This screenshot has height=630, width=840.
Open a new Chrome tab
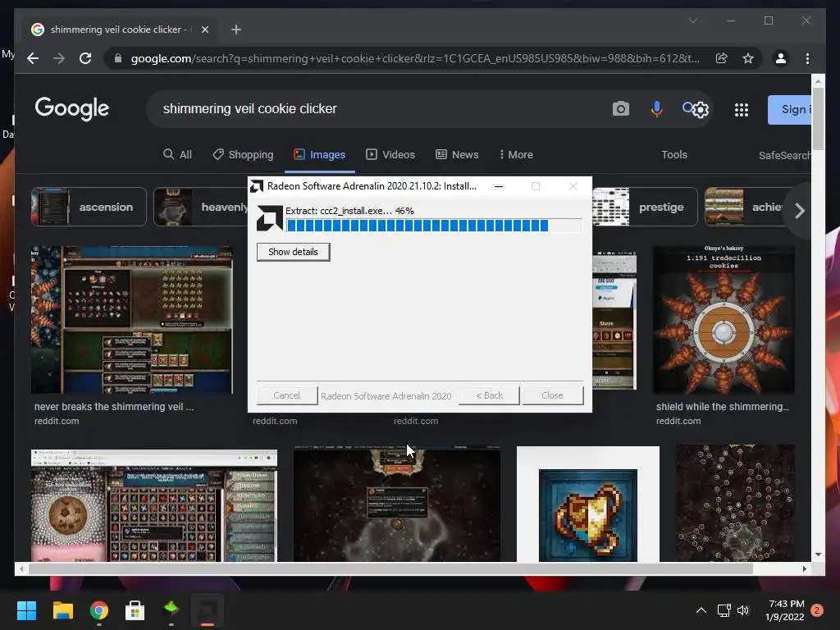point(235,30)
